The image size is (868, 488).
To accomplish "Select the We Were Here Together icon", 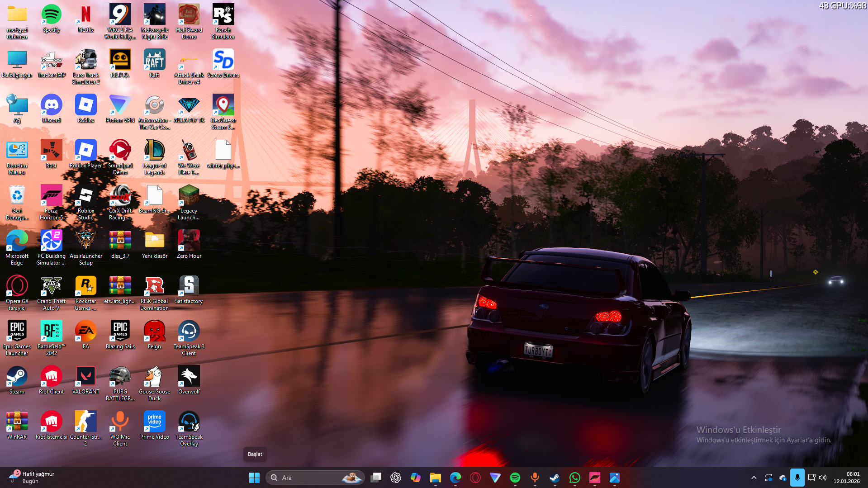I will [189, 157].
